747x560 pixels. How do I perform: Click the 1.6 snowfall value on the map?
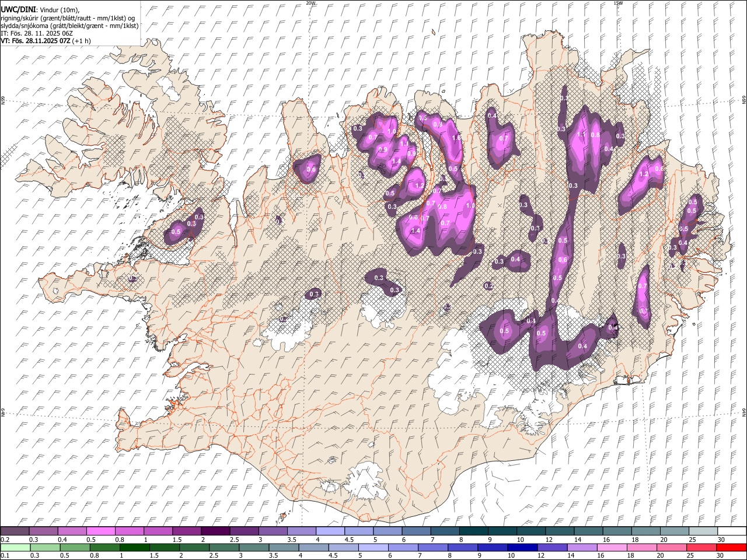coord(456,138)
